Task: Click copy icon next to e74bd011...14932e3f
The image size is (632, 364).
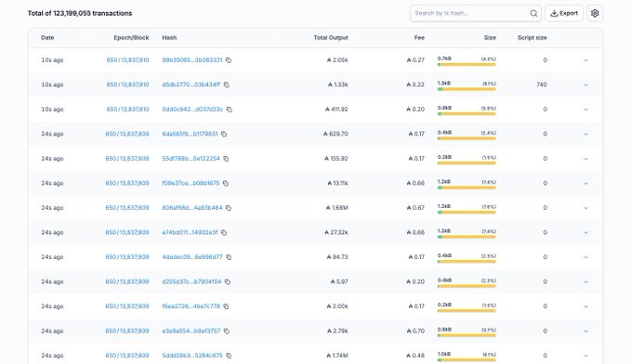Action: (224, 232)
